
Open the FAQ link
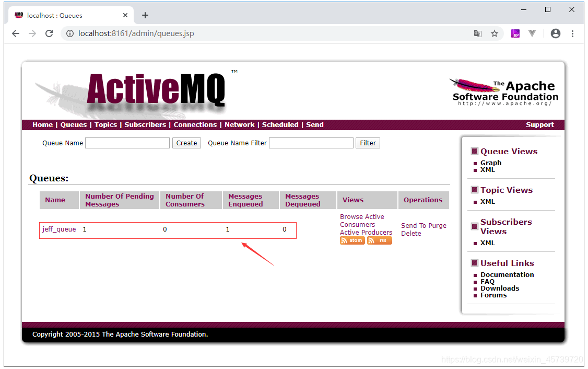tap(488, 282)
